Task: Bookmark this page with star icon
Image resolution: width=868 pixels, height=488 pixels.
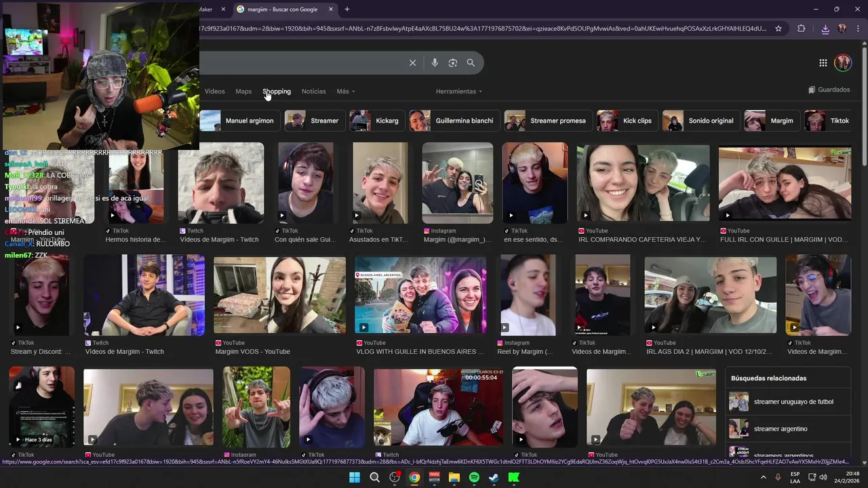Action: click(x=778, y=28)
